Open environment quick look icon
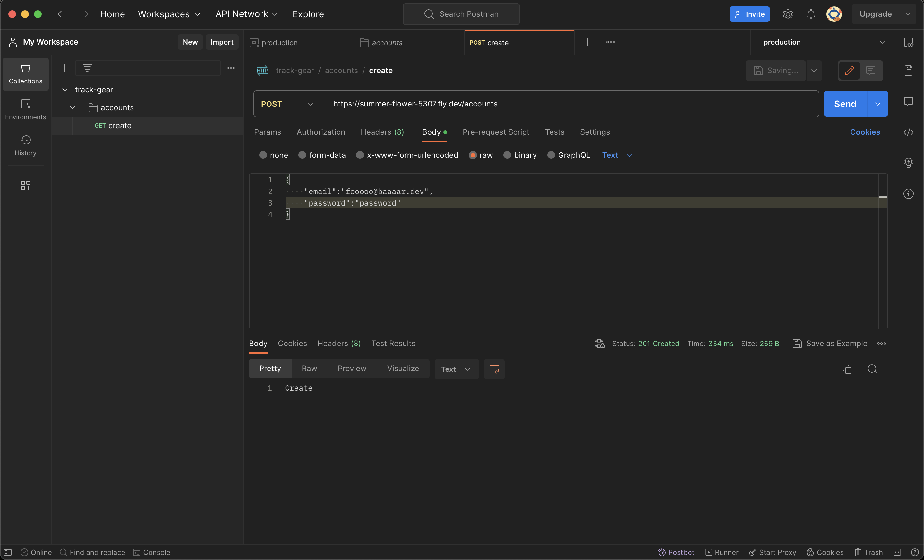 (x=908, y=42)
